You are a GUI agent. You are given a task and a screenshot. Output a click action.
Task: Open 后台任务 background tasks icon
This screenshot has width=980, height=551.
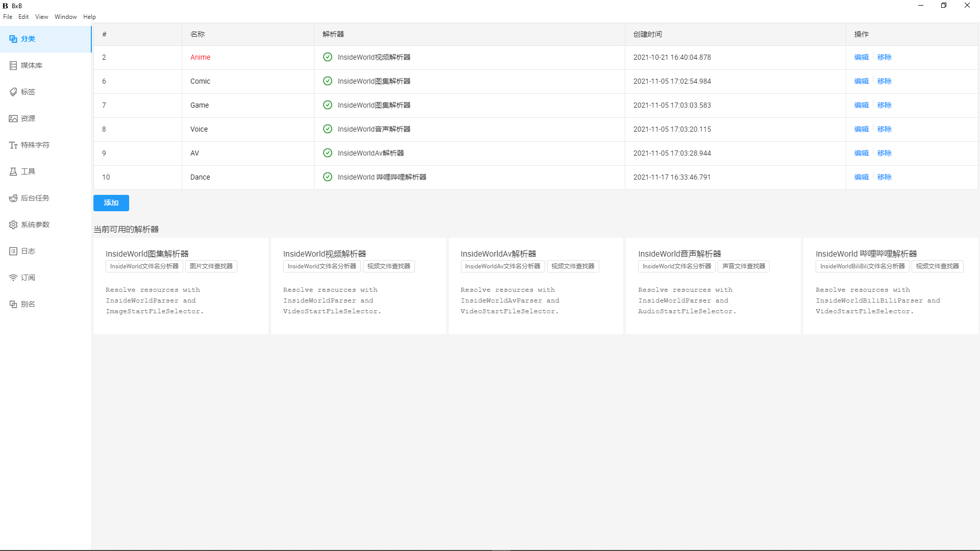(13, 198)
